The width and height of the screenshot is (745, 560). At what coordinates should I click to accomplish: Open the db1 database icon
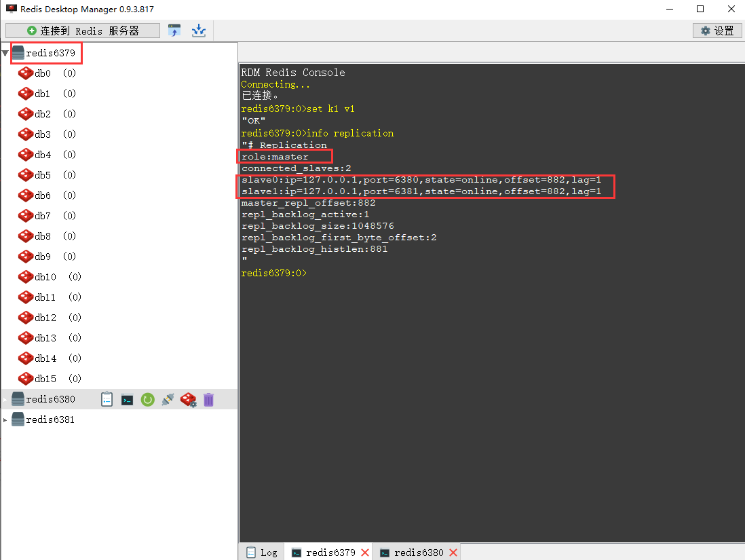(x=25, y=94)
